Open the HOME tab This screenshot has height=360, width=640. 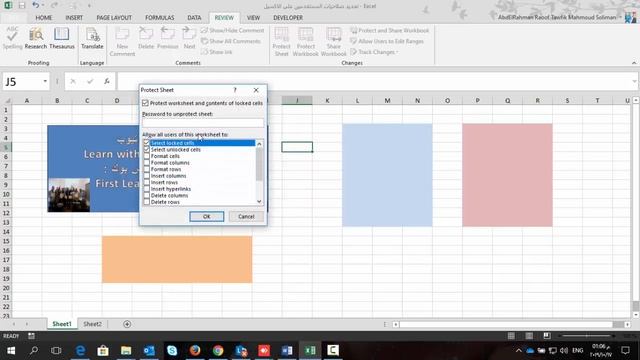pyautogui.click(x=44, y=18)
